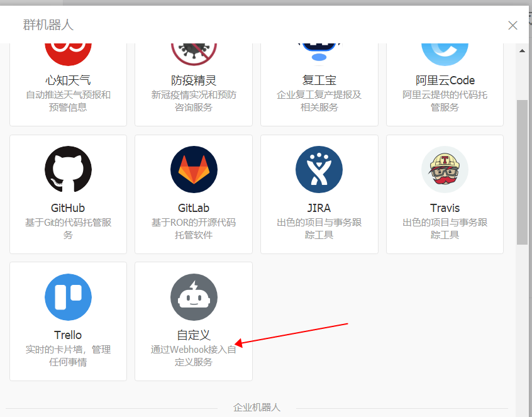Click the 防疫精灵 name label
The width and height of the screenshot is (532, 417).
194,81
